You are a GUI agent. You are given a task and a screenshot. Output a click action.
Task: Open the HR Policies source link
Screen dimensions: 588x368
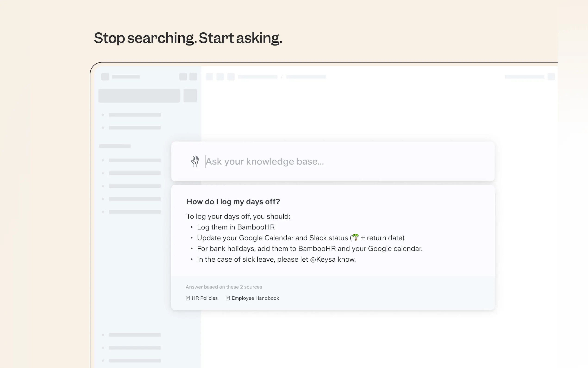click(204, 298)
